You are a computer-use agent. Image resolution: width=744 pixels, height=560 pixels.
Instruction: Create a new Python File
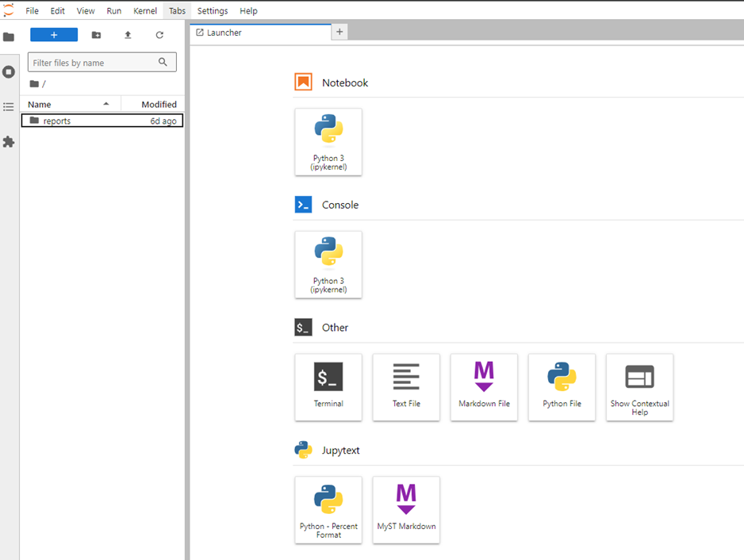[x=562, y=387]
